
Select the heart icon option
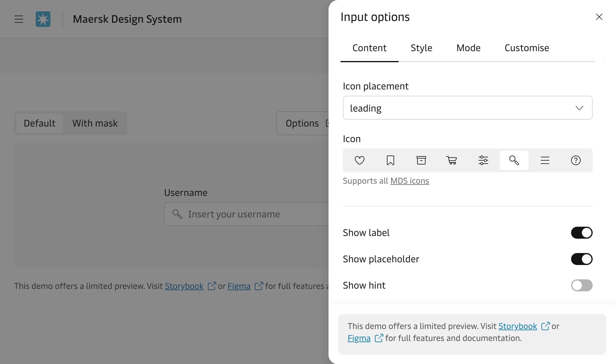coord(359,160)
